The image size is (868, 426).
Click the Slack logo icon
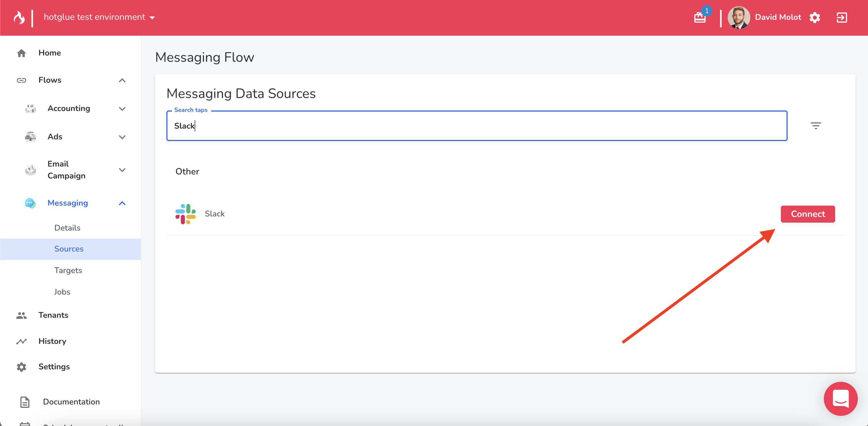point(185,214)
